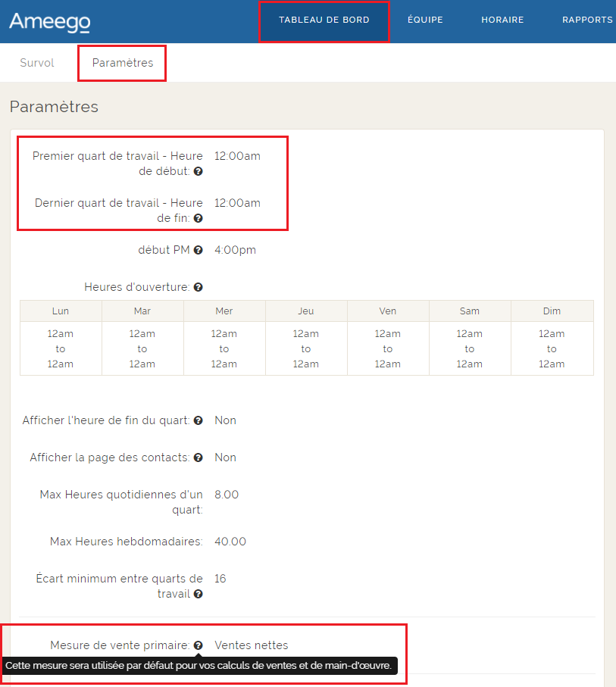Click help icon next to Mesure de vente primaire
Screen dimensions: 616x687
pyautogui.click(x=198, y=645)
